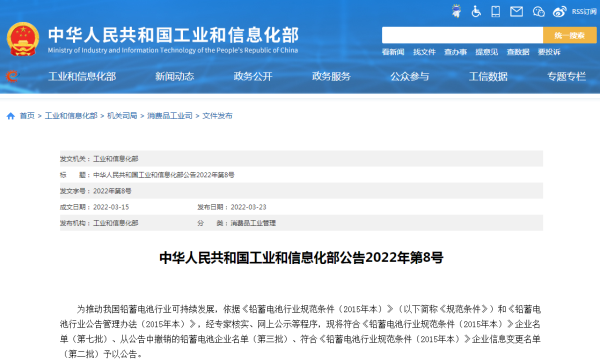Select the 发文机关 value 工业和信息化部
Image resolution: width=600 pixels, height=362 pixels.
click(x=116, y=159)
